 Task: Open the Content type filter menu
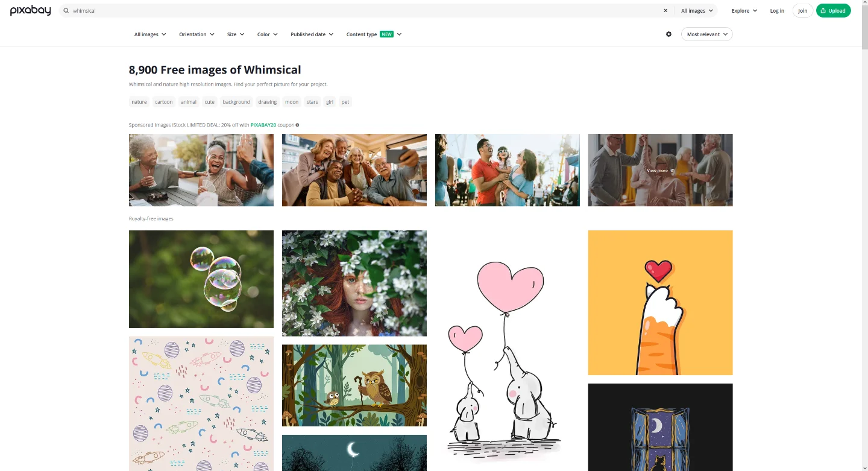[x=374, y=34]
